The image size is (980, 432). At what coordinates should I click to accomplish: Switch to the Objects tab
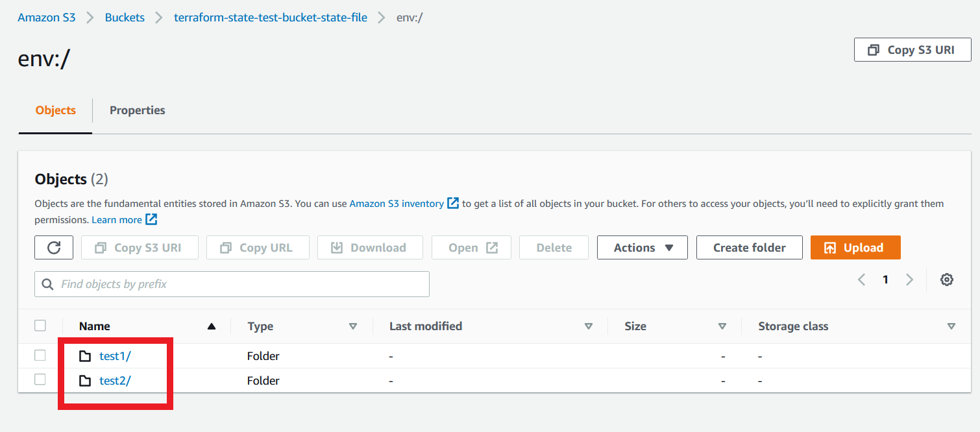pyautogui.click(x=56, y=110)
